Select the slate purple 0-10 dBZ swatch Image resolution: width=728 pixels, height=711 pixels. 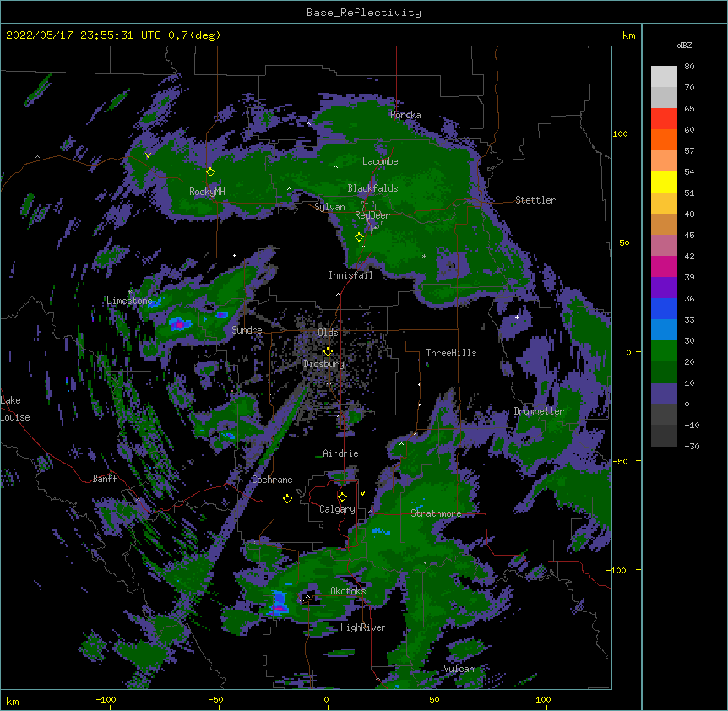tap(664, 393)
